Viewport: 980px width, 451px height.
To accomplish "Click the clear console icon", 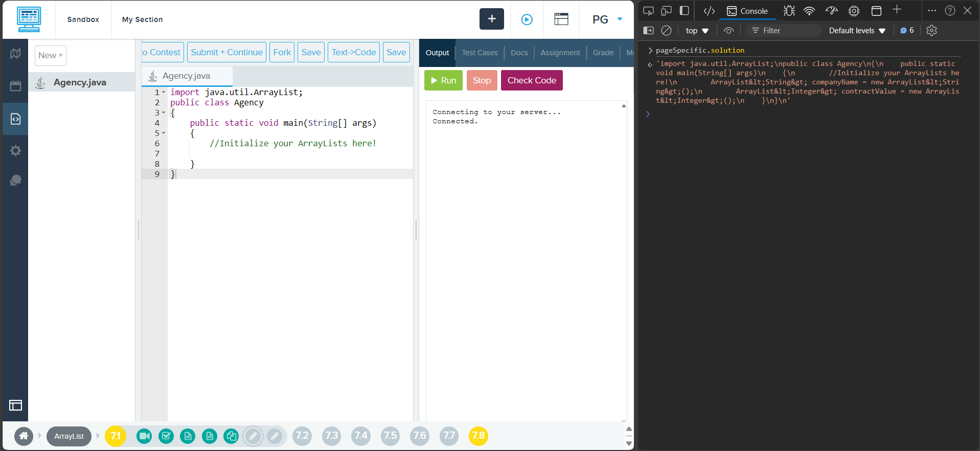I will coord(666,31).
